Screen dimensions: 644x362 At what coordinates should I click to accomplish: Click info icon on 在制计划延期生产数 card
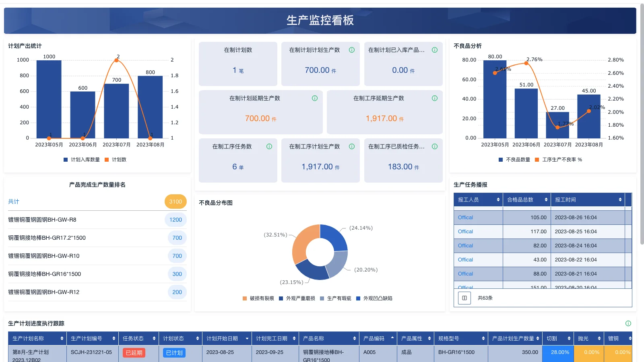pyautogui.click(x=314, y=98)
